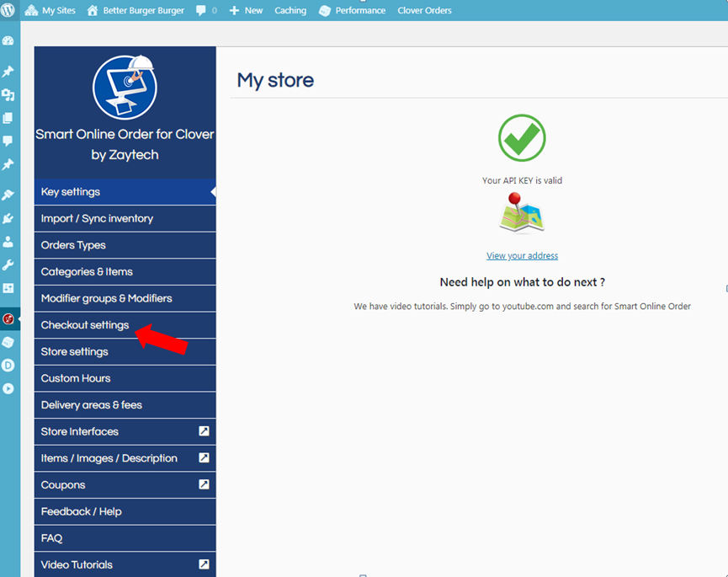The width and height of the screenshot is (728, 577).
Task: Open Feedback / Help
Action: click(x=125, y=511)
